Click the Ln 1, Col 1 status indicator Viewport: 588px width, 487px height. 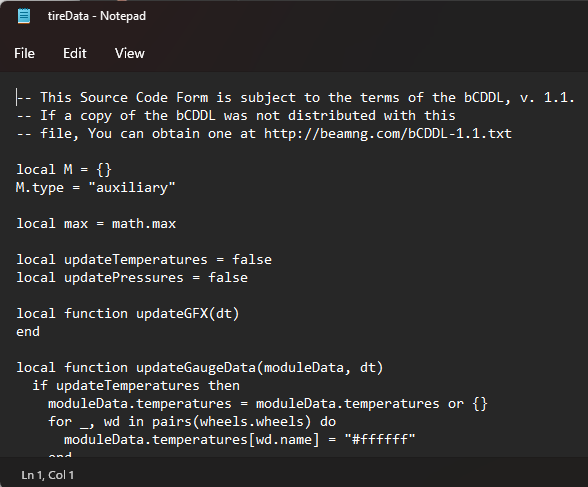(48, 475)
